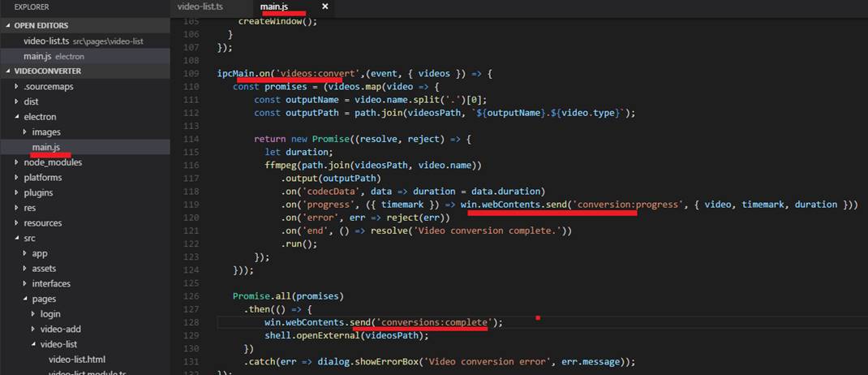Open video-list.html file
This screenshot has height=375, width=868.
77,359
